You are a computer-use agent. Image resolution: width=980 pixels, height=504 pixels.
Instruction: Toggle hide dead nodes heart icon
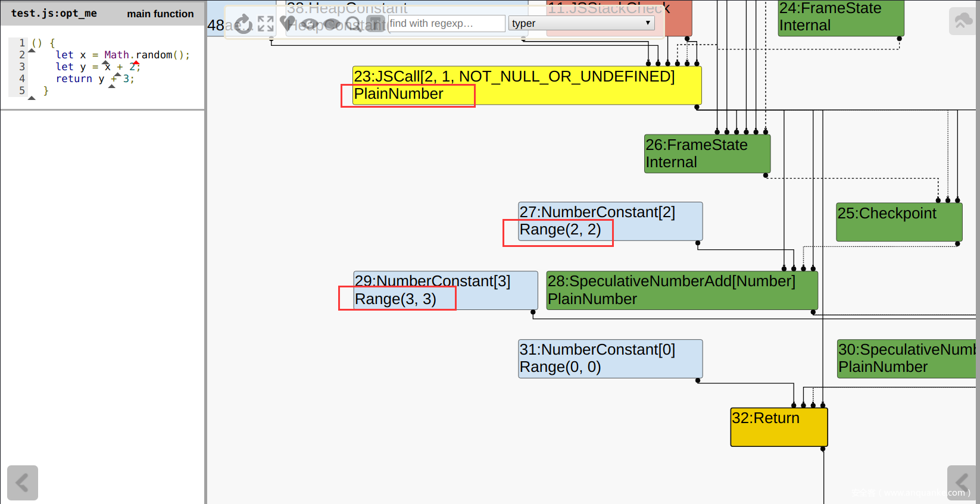point(288,24)
